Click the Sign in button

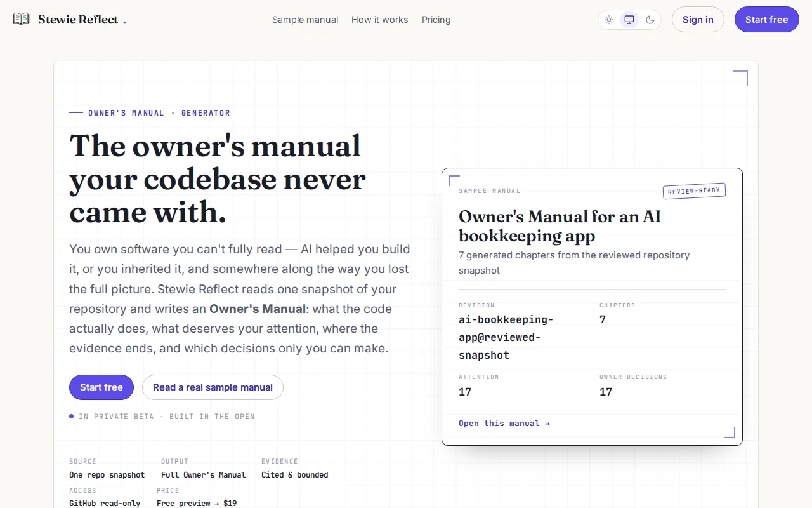(698, 20)
